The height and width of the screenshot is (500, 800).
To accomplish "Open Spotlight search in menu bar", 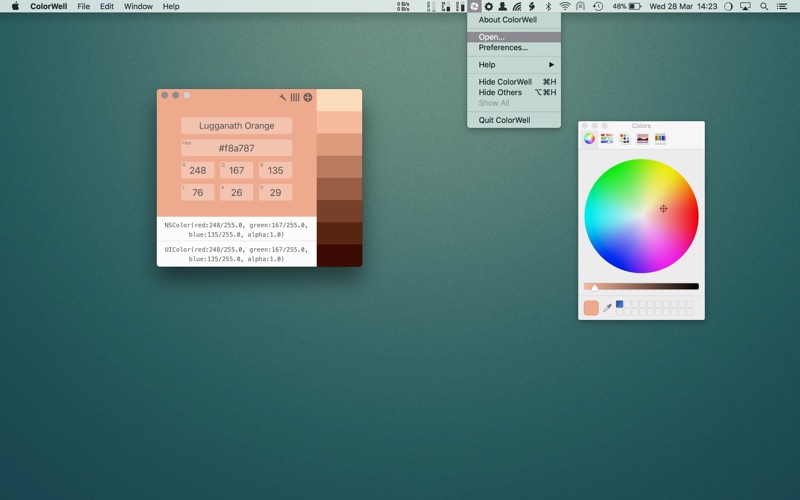I will click(764, 6).
